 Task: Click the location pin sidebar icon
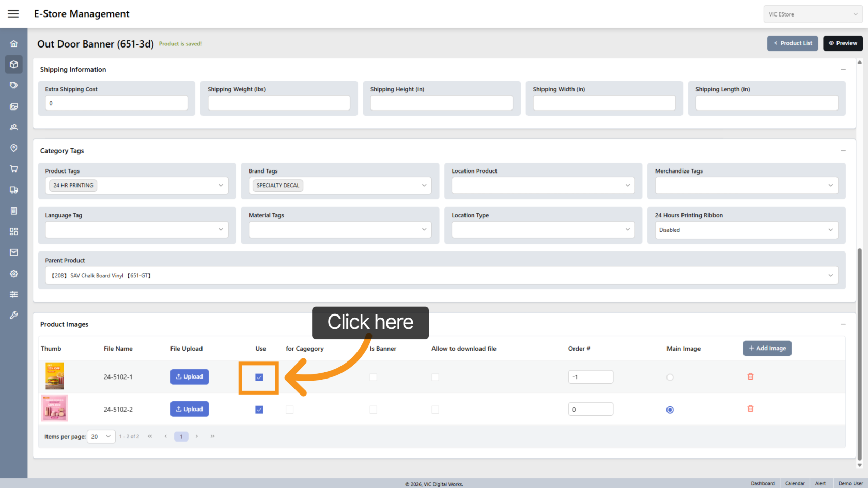(14, 148)
